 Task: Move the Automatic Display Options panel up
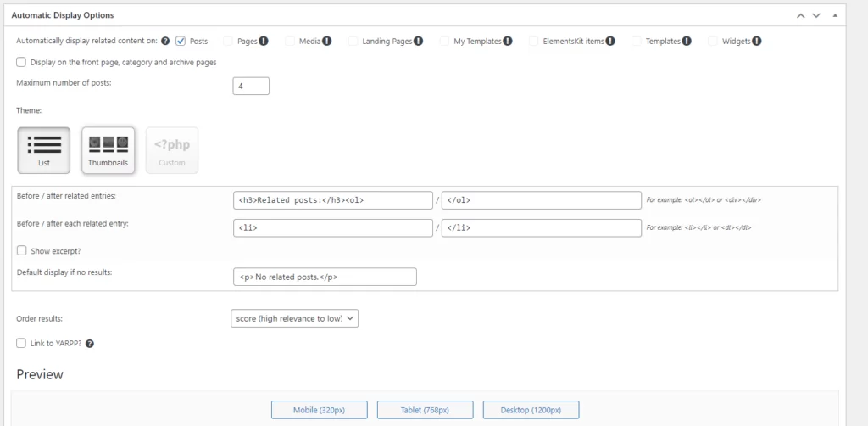point(799,15)
